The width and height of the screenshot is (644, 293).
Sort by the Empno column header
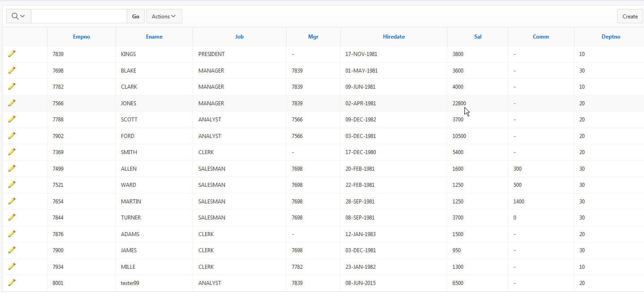[x=82, y=37]
